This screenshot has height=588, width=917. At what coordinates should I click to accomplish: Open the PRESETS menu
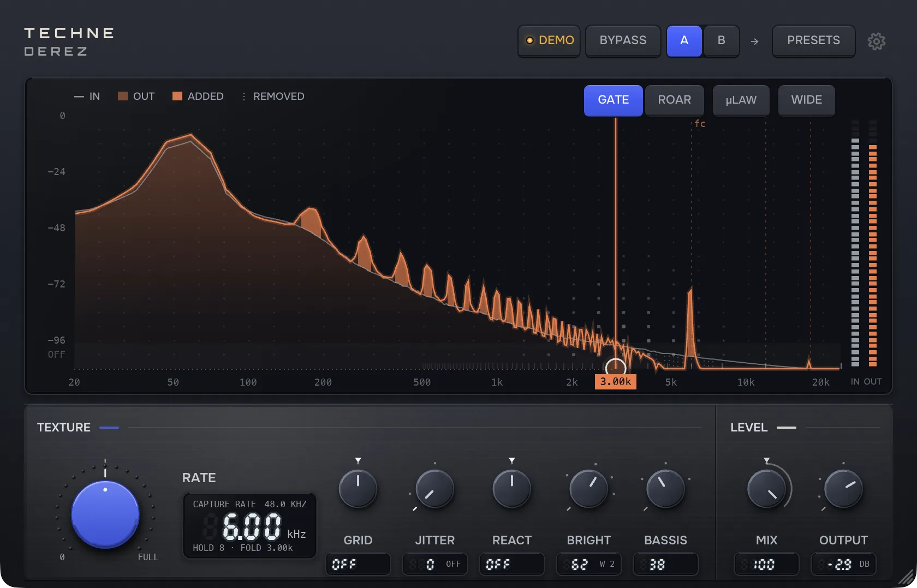coord(813,40)
